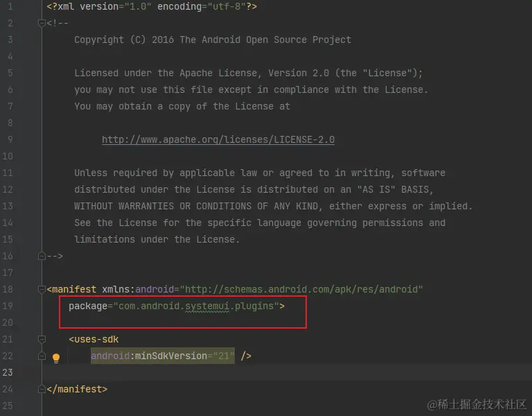The height and width of the screenshot is (416, 532).
Task: Click gutter line number 1
Action: coord(10,6)
